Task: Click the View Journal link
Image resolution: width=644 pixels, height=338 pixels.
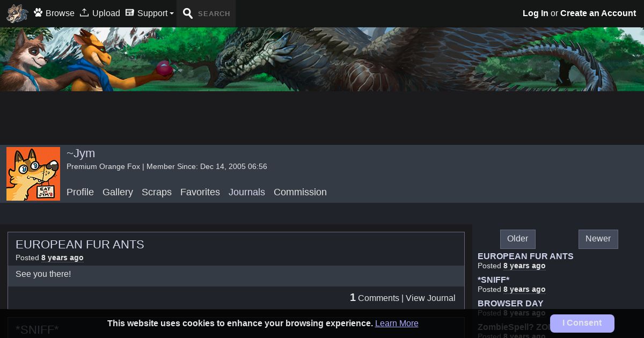Action: pyautogui.click(x=430, y=298)
